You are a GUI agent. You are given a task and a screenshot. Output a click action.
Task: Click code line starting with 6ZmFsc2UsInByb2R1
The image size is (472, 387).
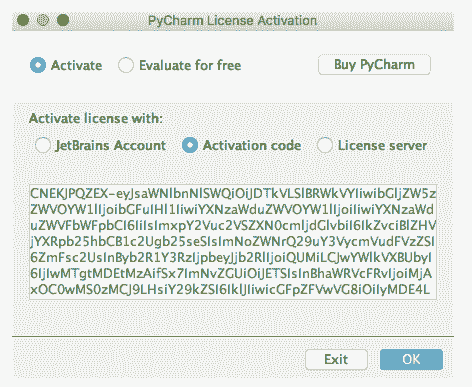click(x=231, y=258)
